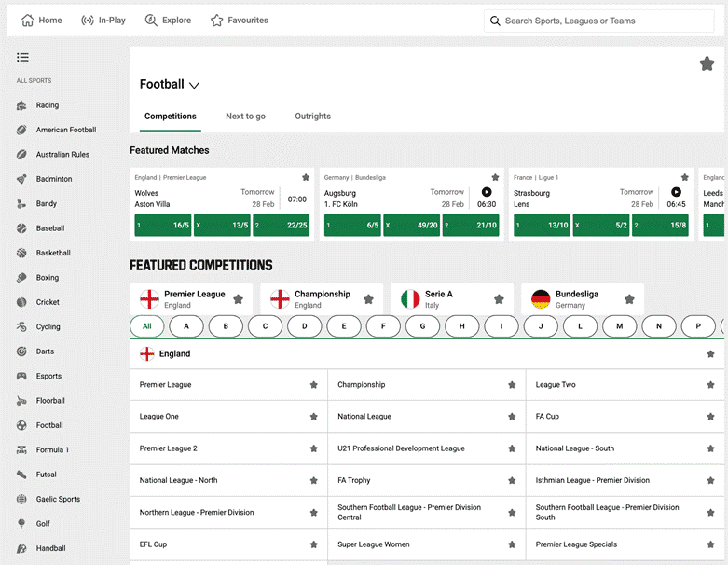Click the Cycling icon in sports list

[21, 327]
